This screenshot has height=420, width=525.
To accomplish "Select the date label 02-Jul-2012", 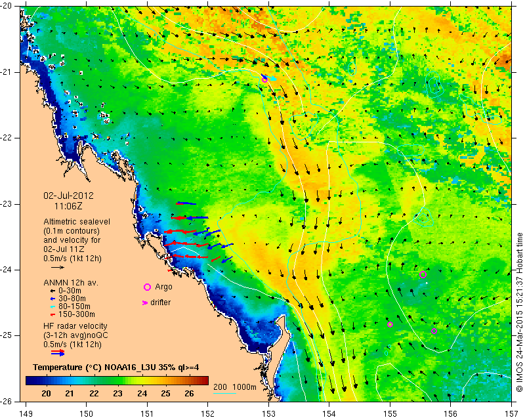I will (69, 196).
